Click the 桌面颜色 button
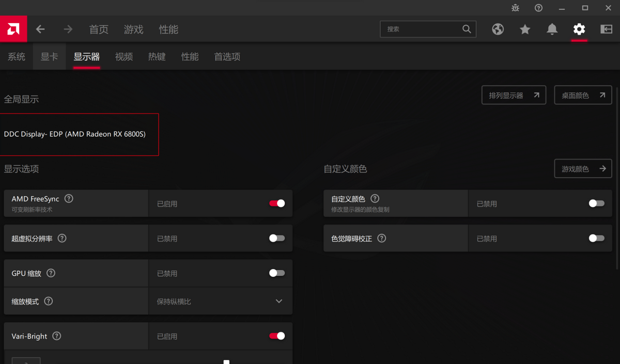This screenshot has height=364, width=620. pos(583,96)
